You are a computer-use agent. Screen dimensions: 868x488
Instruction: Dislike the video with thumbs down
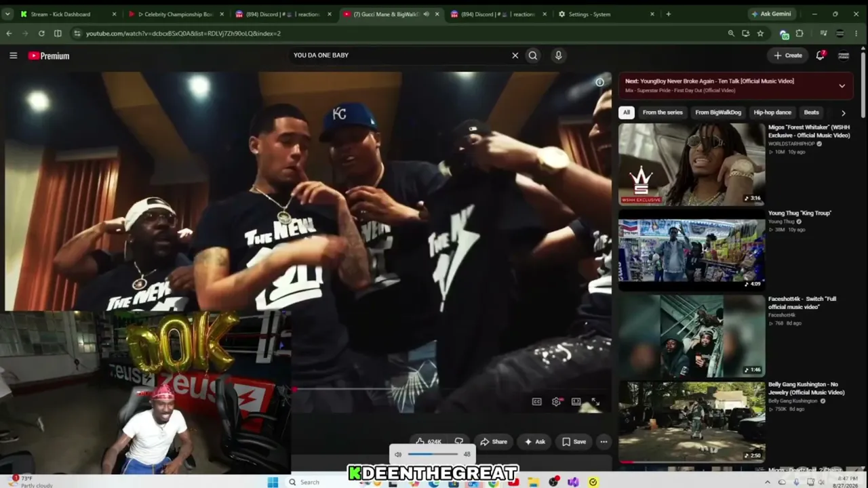pos(459,442)
